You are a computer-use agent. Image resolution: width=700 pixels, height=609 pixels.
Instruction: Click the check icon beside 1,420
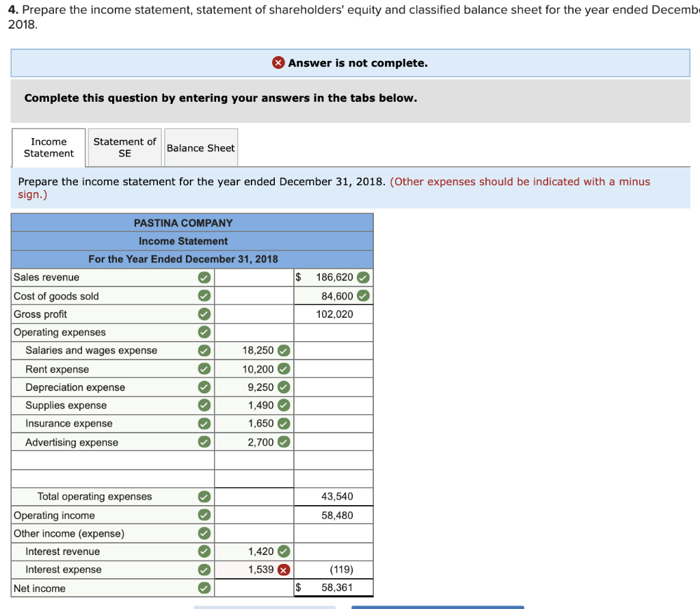click(284, 552)
